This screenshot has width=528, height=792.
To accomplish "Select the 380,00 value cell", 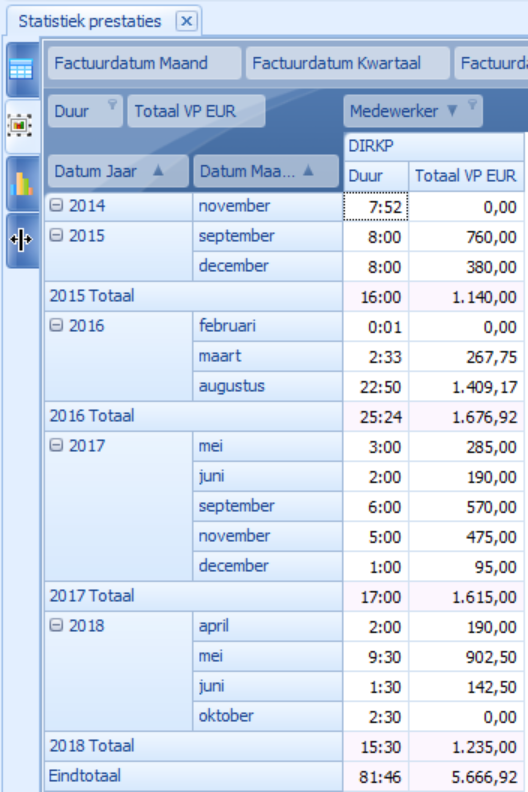I will 466,267.
